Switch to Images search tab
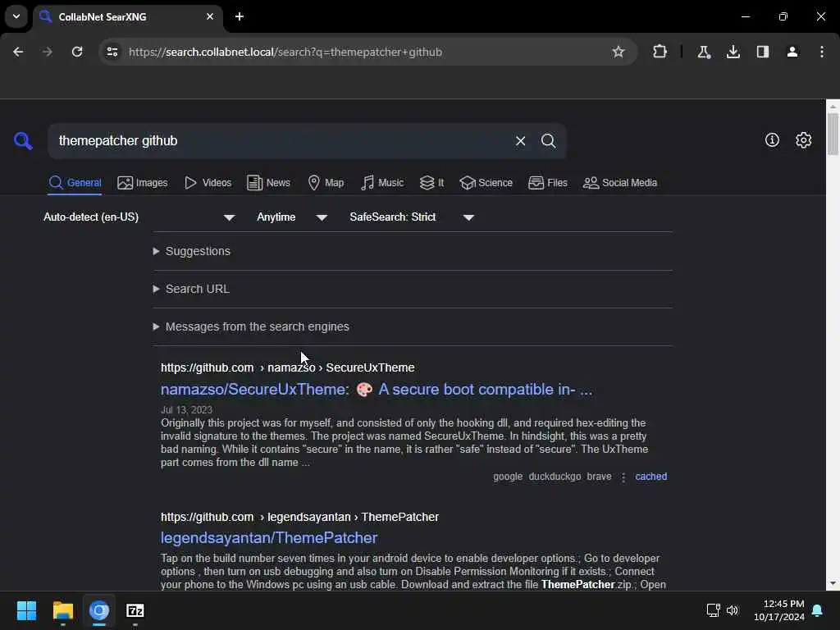Viewport: 840px width, 630px height. click(143, 183)
